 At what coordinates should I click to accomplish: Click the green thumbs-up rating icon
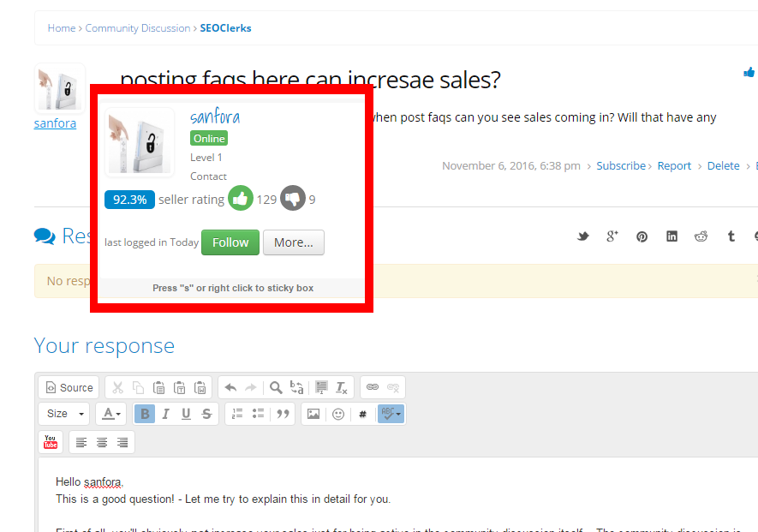point(241,200)
